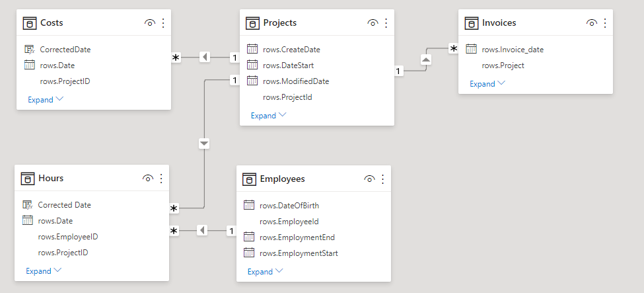Click calendar icon beside rows.Invoice_date
Image resolution: width=644 pixels, height=293 pixels.
click(x=471, y=49)
